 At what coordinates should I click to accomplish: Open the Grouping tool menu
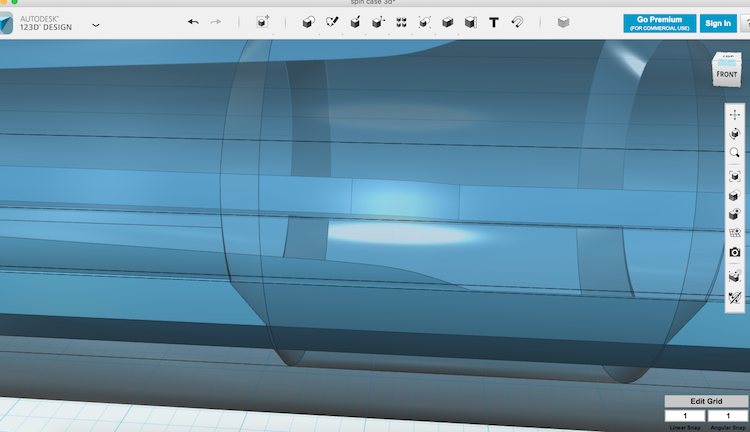[424, 22]
